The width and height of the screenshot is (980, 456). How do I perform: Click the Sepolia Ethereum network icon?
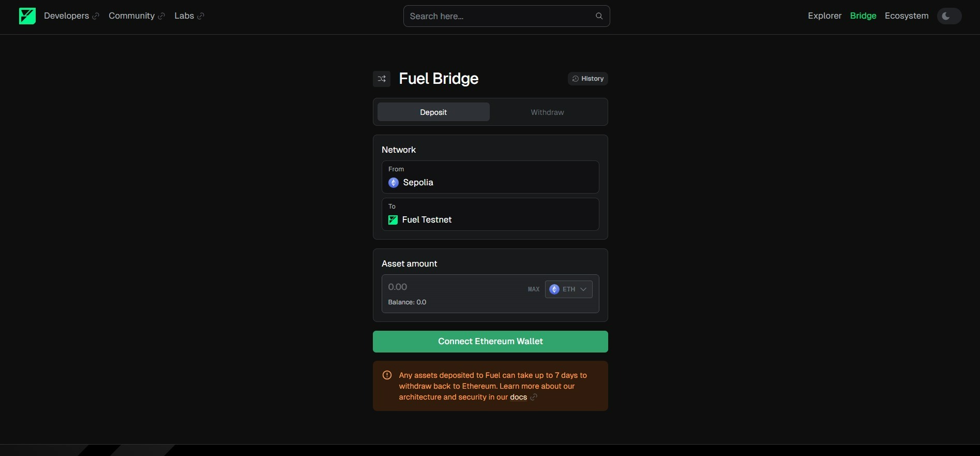pyautogui.click(x=394, y=183)
